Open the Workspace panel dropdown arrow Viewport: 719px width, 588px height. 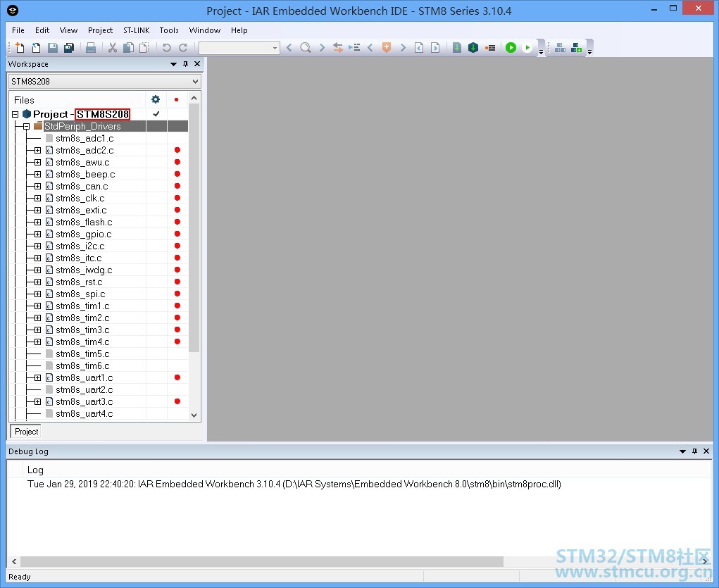tap(173, 64)
